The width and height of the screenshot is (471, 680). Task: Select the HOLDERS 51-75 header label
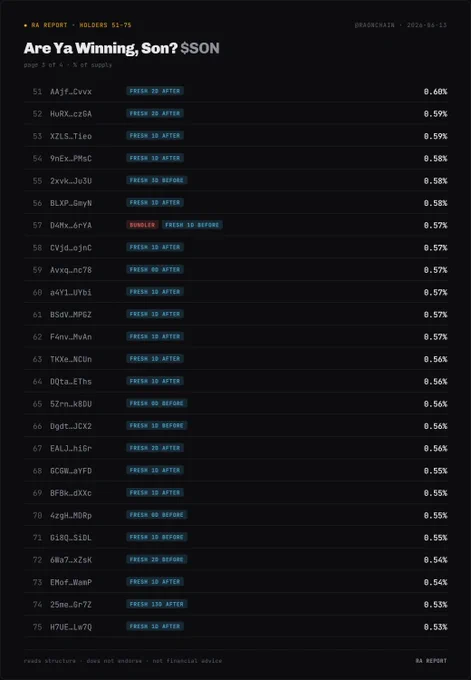point(105,25)
